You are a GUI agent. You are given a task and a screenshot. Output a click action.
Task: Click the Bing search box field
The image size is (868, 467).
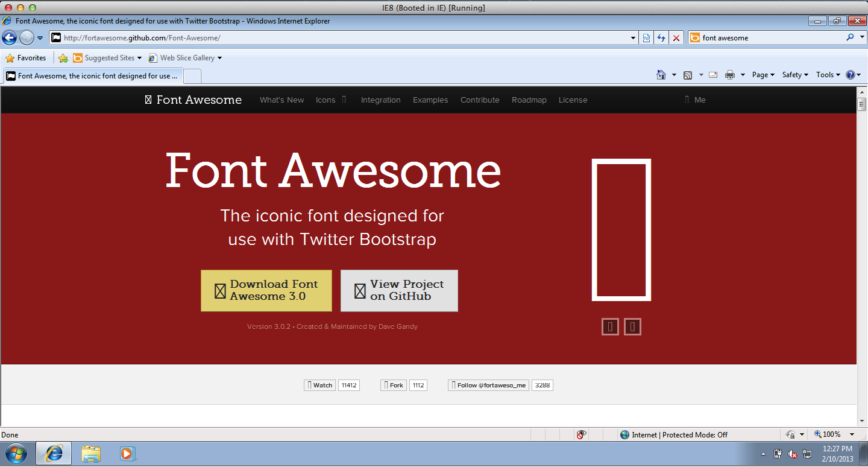click(x=766, y=37)
